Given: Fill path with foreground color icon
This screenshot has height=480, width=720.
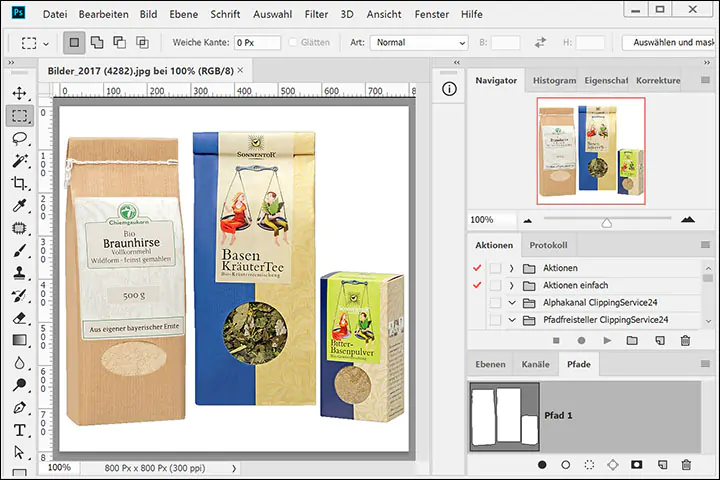Looking at the screenshot, I should (x=542, y=465).
